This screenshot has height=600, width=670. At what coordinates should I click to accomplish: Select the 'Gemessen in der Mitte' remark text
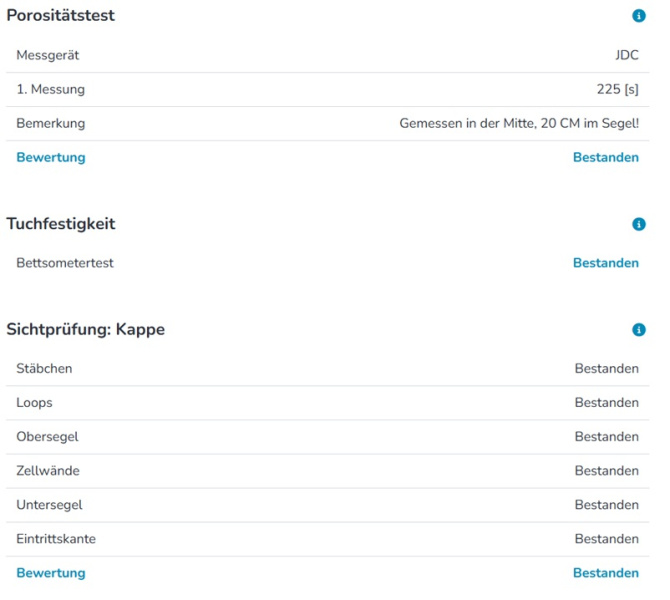click(x=519, y=123)
